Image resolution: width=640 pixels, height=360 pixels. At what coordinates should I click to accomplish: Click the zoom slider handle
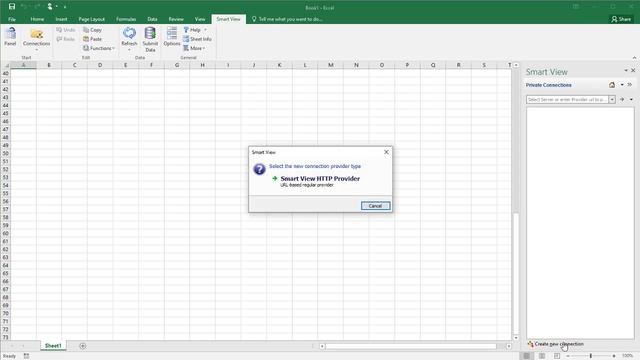[591, 356]
